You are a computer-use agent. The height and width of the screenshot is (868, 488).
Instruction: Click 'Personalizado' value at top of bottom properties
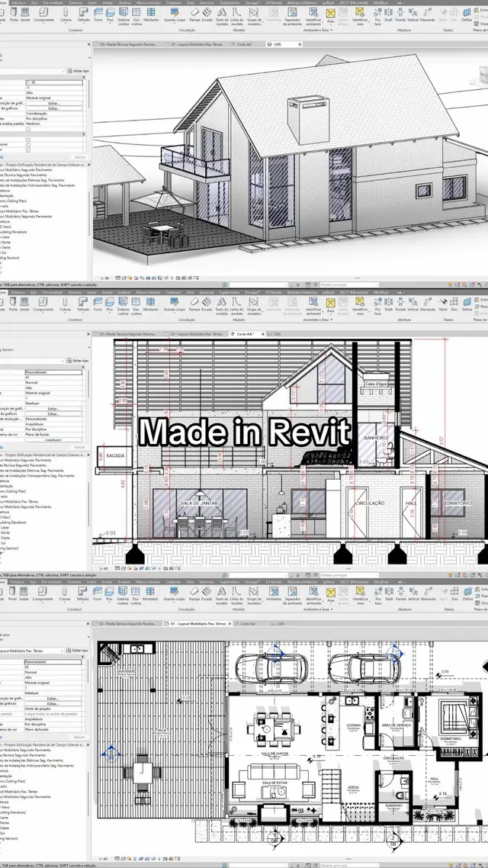[53, 662]
